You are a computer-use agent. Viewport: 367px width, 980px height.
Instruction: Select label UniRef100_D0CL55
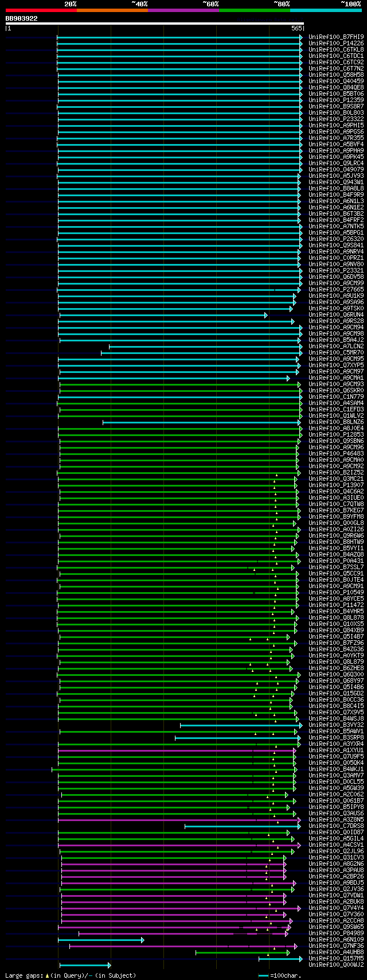336,781
